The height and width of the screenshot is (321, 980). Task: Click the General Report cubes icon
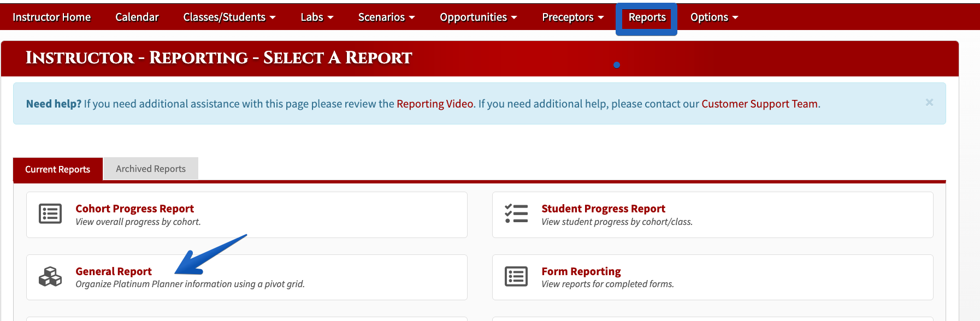pos(50,276)
